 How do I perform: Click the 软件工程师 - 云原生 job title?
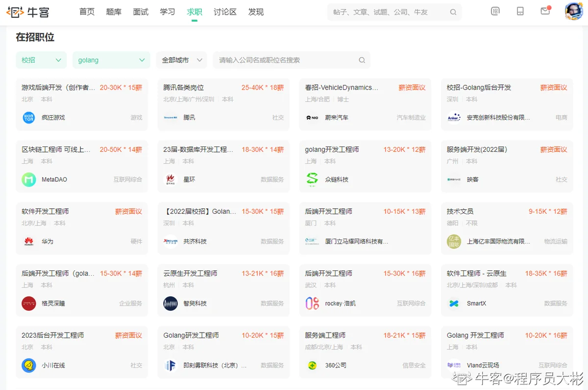pyautogui.click(x=477, y=273)
